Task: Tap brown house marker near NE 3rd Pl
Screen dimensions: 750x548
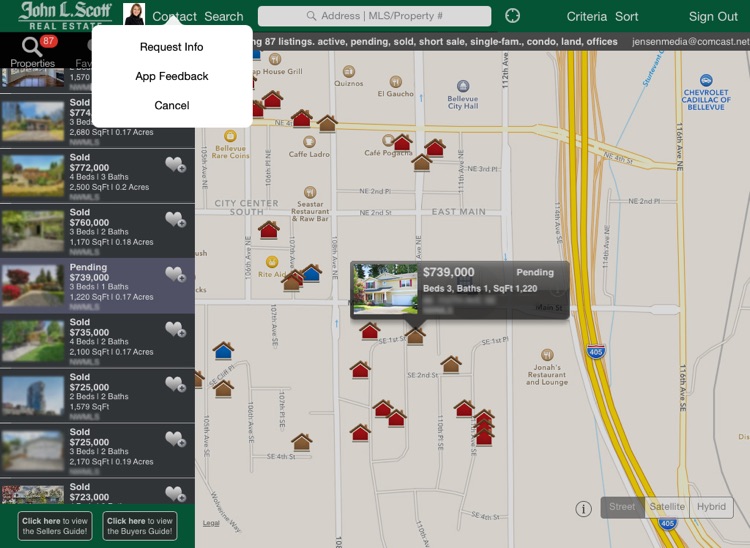Action: tap(422, 163)
